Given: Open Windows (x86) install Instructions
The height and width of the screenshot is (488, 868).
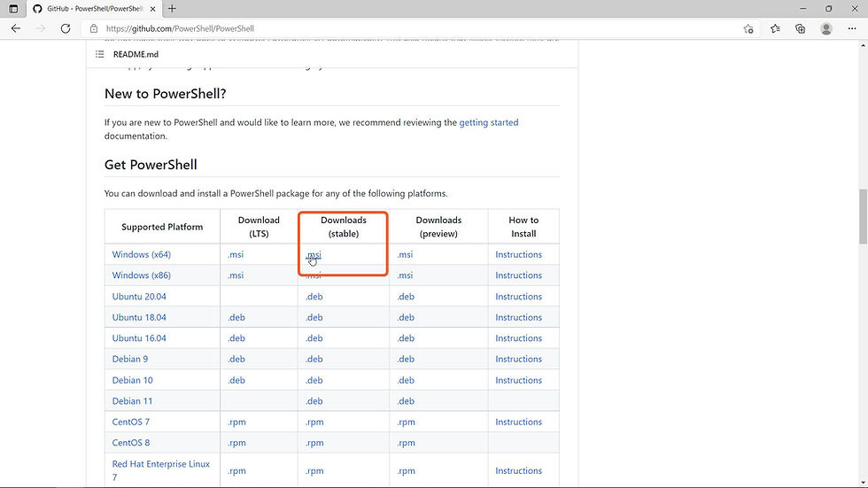Looking at the screenshot, I should pyautogui.click(x=519, y=275).
